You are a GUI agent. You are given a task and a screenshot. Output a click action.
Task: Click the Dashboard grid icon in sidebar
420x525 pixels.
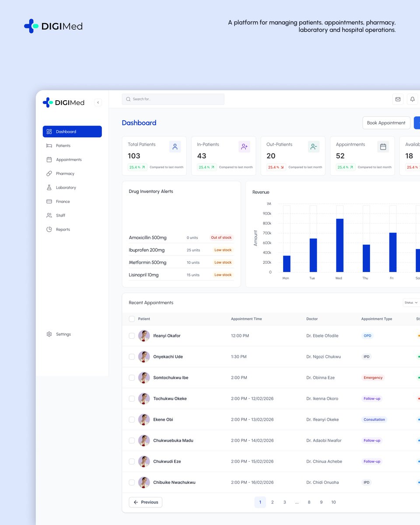(x=49, y=132)
